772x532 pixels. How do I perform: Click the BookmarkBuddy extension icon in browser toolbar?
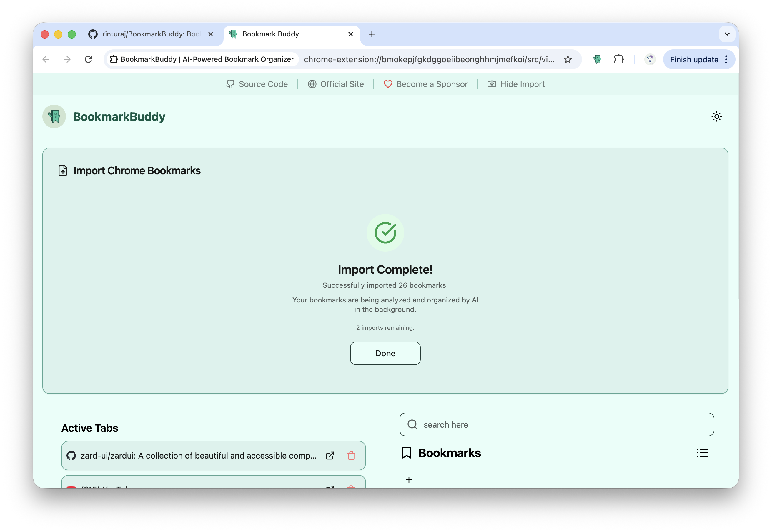click(x=597, y=59)
